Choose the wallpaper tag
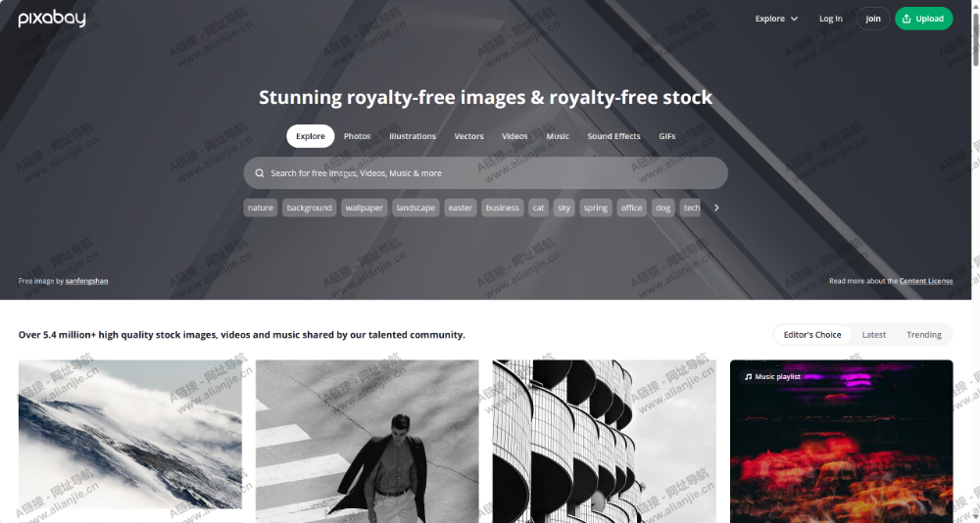980x523 pixels. pyautogui.click(x=364, y=208)
